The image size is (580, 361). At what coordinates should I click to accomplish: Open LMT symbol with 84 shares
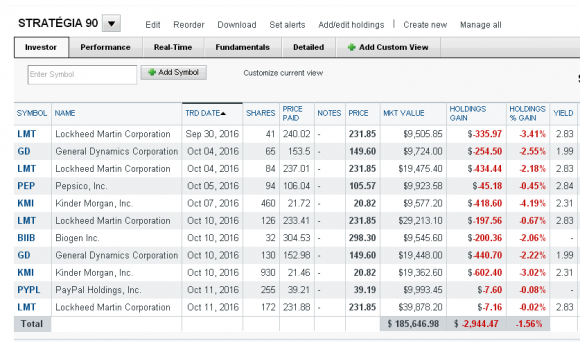(x=27, y=169)
